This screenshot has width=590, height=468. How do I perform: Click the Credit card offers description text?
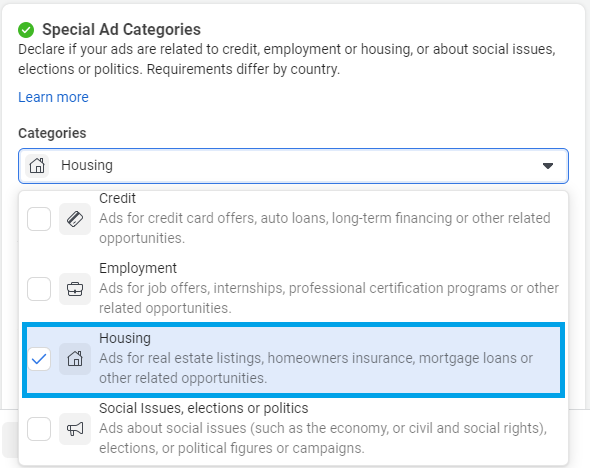click(324, 228)
